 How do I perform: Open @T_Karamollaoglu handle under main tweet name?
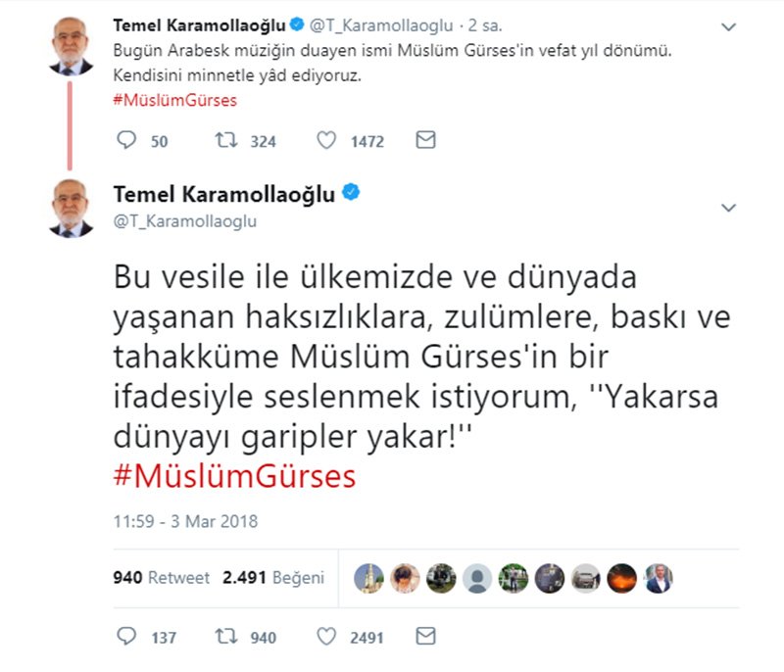[x=185, y=220]
